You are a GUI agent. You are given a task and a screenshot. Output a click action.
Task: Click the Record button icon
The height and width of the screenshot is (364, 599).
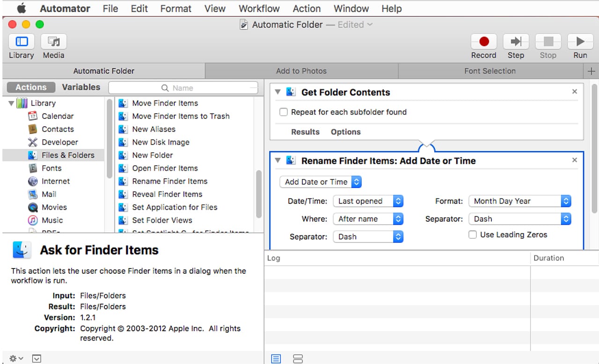(x=483, y=42)
